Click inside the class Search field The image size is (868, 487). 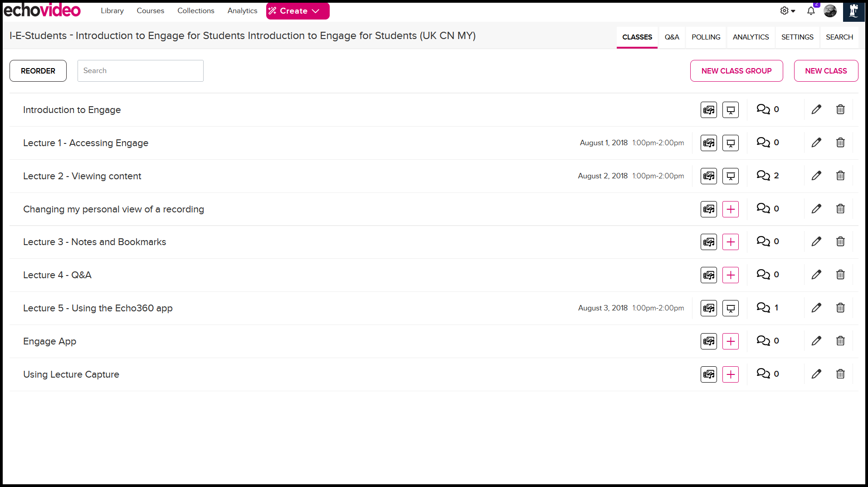(140, 70)
